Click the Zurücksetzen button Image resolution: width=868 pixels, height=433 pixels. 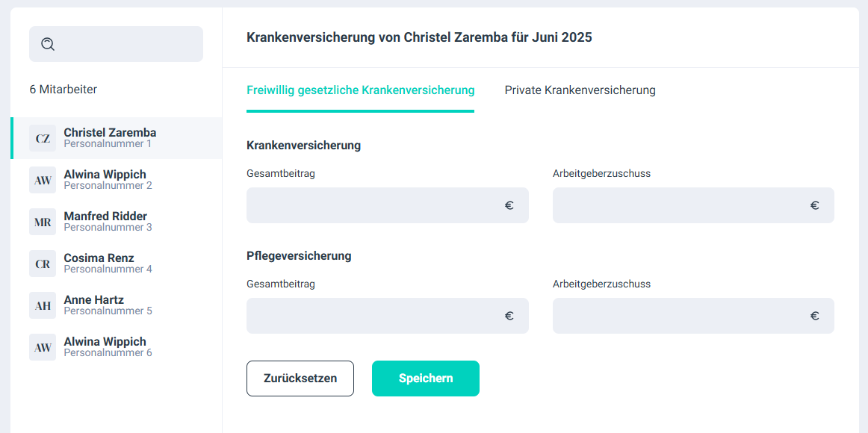tap(300, 379)
